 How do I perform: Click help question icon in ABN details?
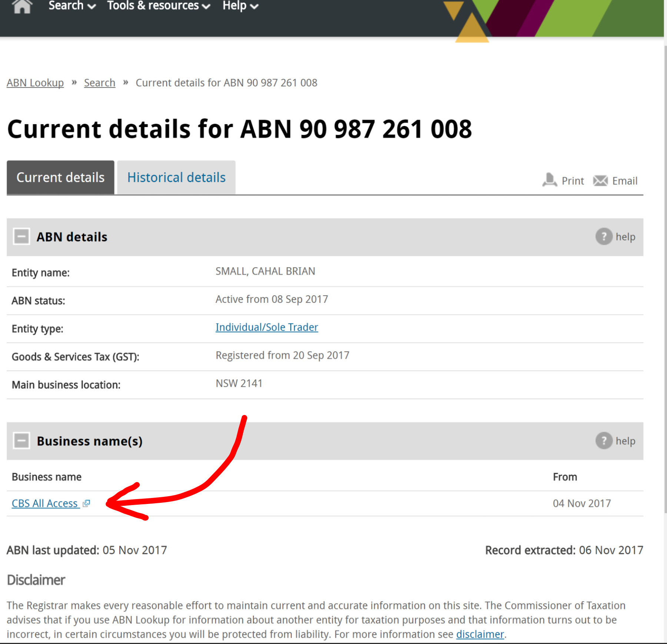(x=604, y=236)
